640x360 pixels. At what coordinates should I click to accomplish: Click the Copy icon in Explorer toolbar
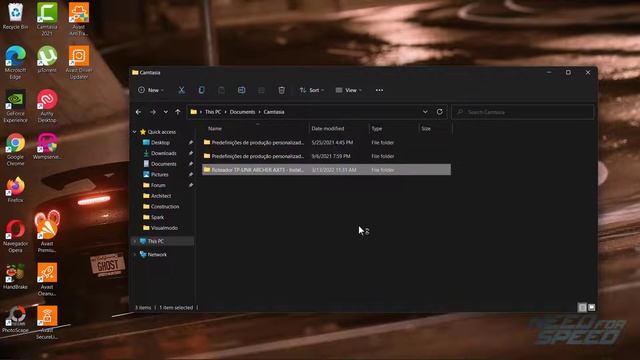click(x=201, y=90)
